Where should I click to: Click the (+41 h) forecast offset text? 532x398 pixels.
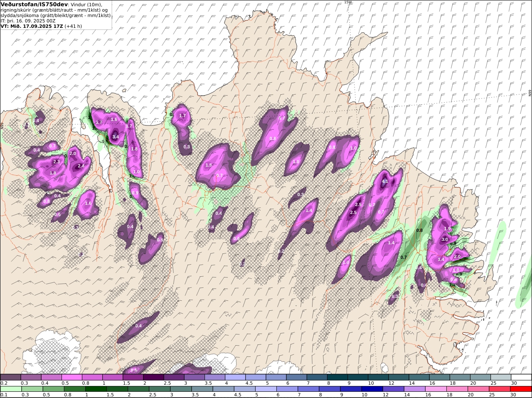pyautogui.click(x=73, y=26)
